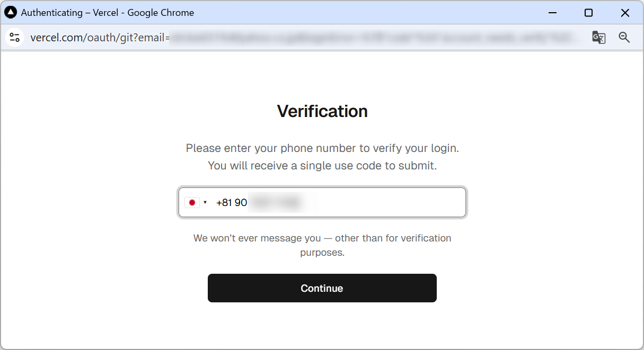This screenshot has height=350, width=644.
Task: Click the Google Translate page icon
Action: (598, 37)
